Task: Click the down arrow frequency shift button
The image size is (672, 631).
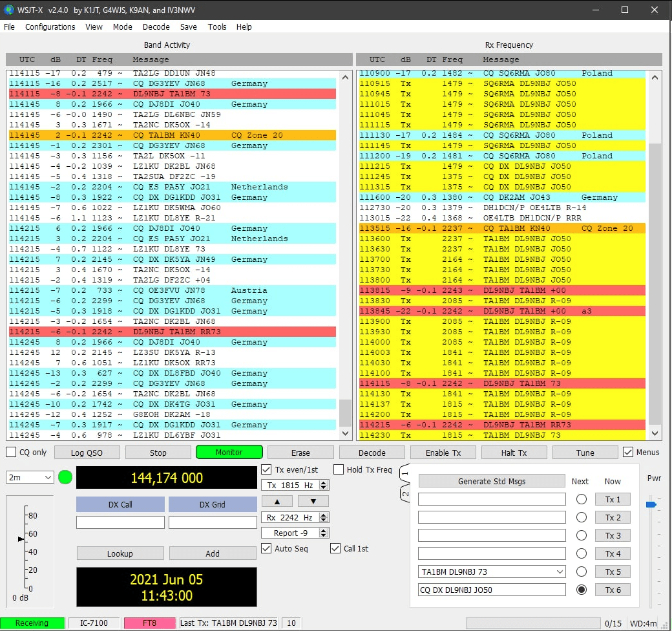Action: [x=313, y=501]
